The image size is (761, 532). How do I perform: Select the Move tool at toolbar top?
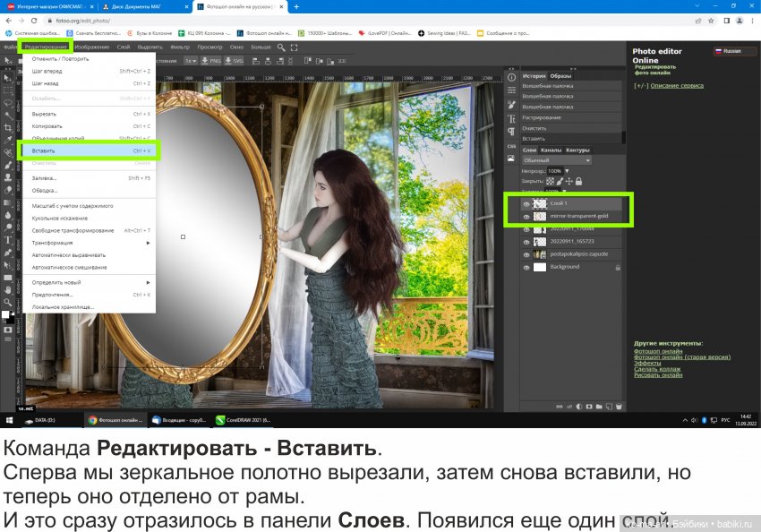[5, 58]
